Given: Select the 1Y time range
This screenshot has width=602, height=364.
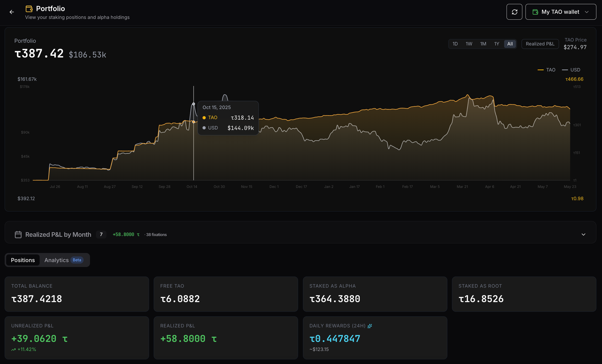Looking at the screenshot, I should tap(497, 44).
